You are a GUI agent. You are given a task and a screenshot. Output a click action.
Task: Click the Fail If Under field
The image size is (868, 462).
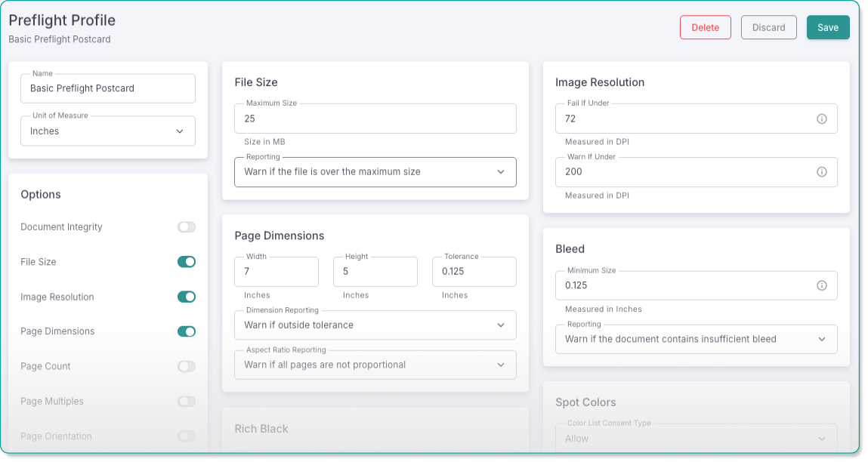click(697, 119)
